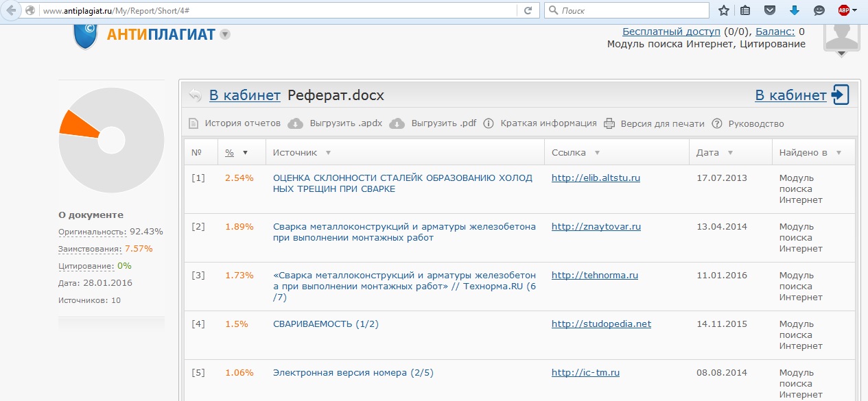Open http://ic-tm.ru link

pos(586,373)
